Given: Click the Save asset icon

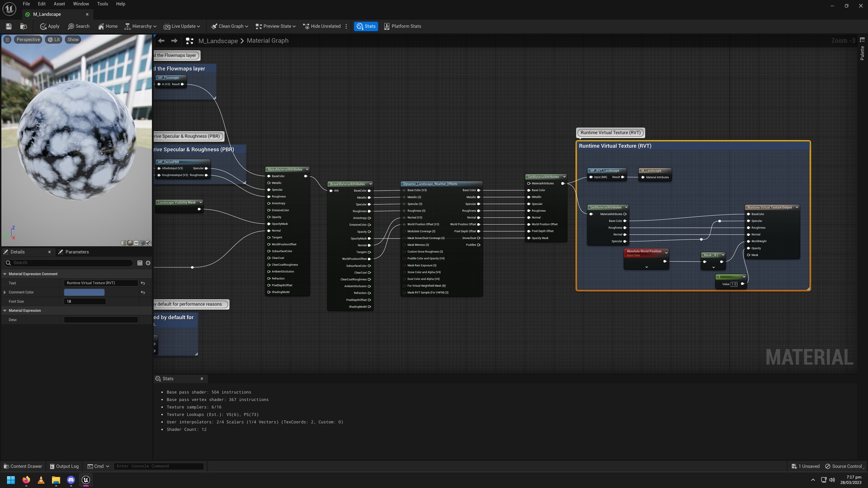Looking at the screenshot, I should 9,26.
